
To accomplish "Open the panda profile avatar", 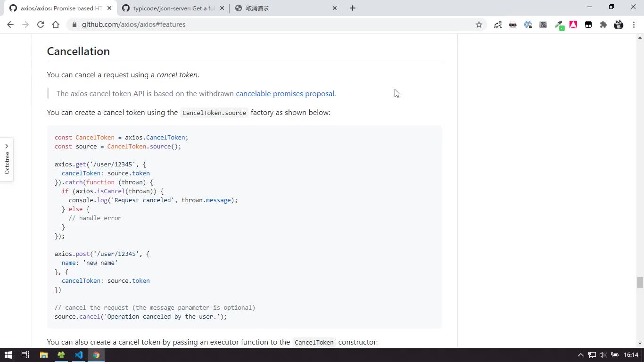I will tap(619, 25).
